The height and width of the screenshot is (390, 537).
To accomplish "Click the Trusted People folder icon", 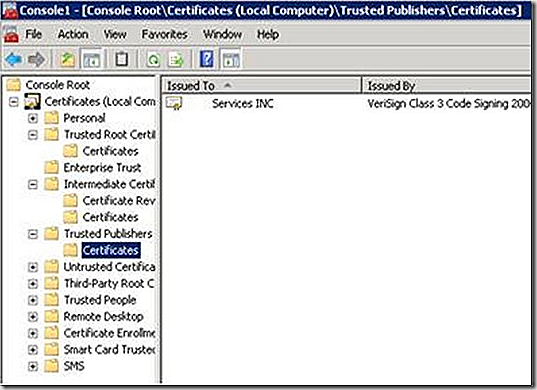I will point(51,300).
